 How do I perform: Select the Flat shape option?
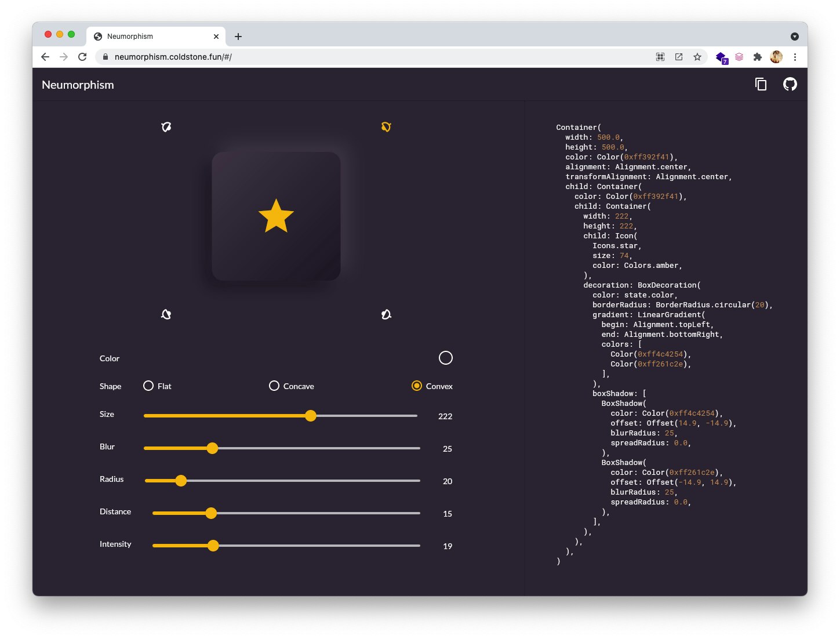click(x=157, y=386)
